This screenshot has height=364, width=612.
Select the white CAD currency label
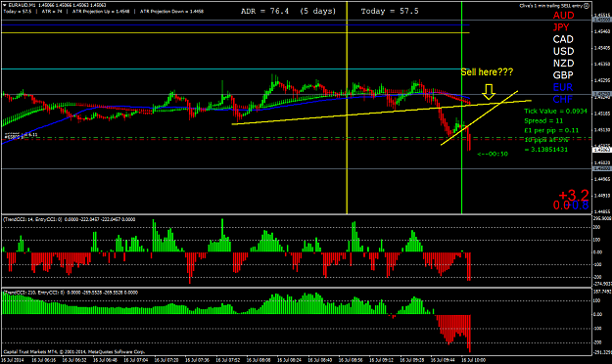tap(563, 39)
